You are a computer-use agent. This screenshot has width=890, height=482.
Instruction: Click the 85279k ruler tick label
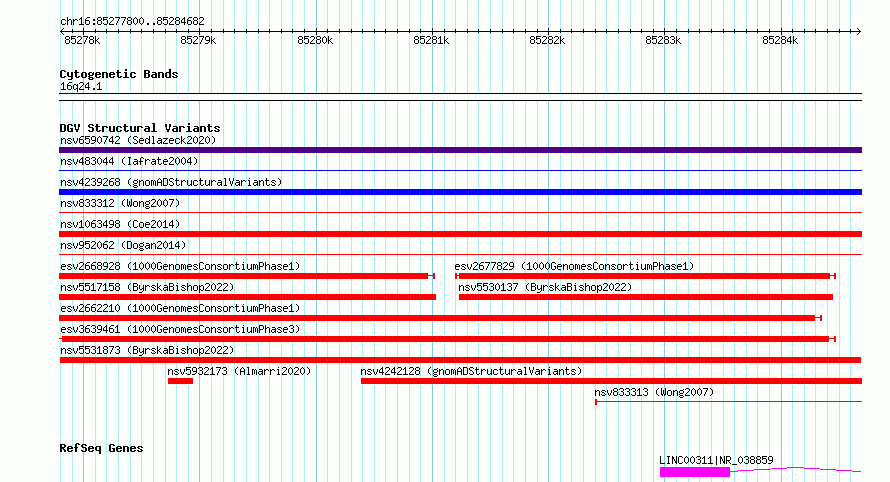click(198, 40)
